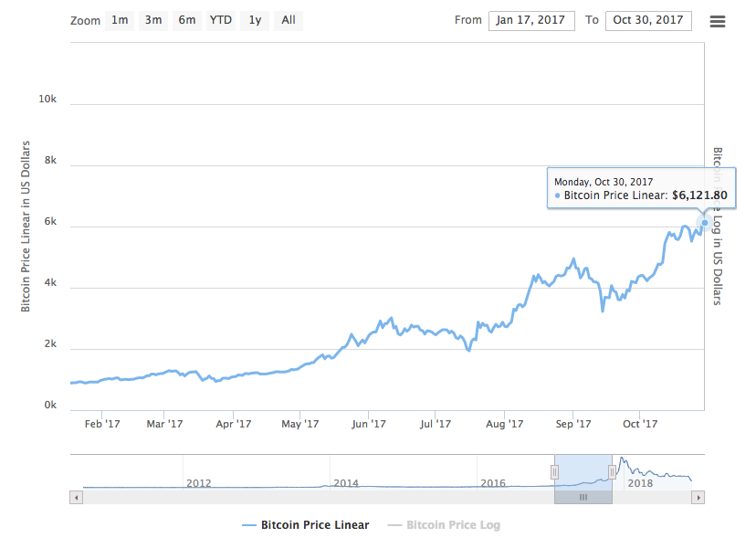
Task: Click the navigator scrollbar thumb
Action: point(583,498)
